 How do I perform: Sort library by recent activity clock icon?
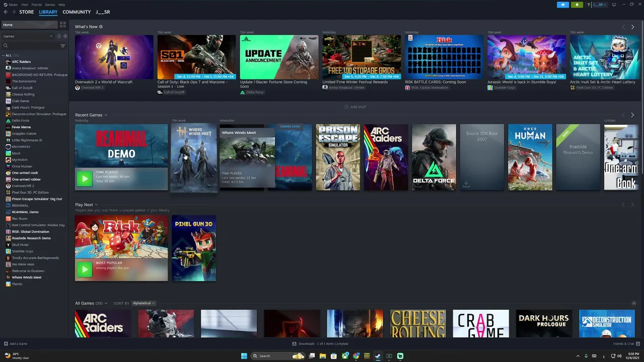pyautogui.click(x=58, y=36)
